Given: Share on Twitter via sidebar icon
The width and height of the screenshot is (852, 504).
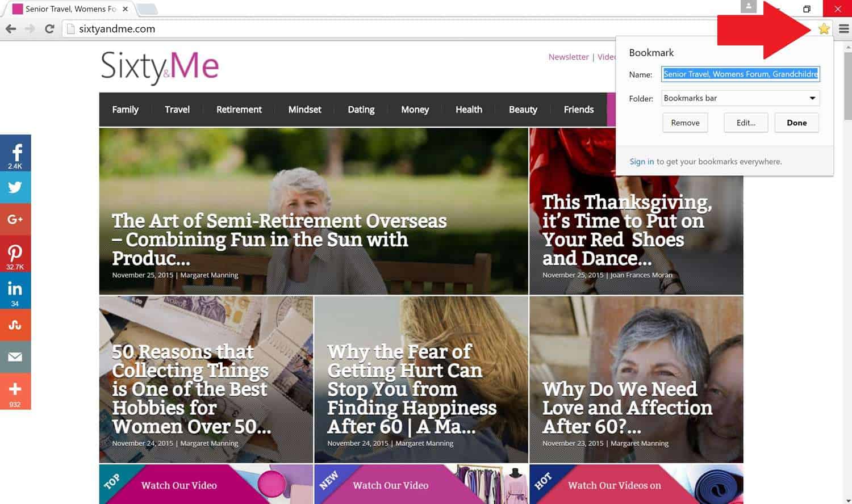Looking at the screenshot, I should point(15,187).
